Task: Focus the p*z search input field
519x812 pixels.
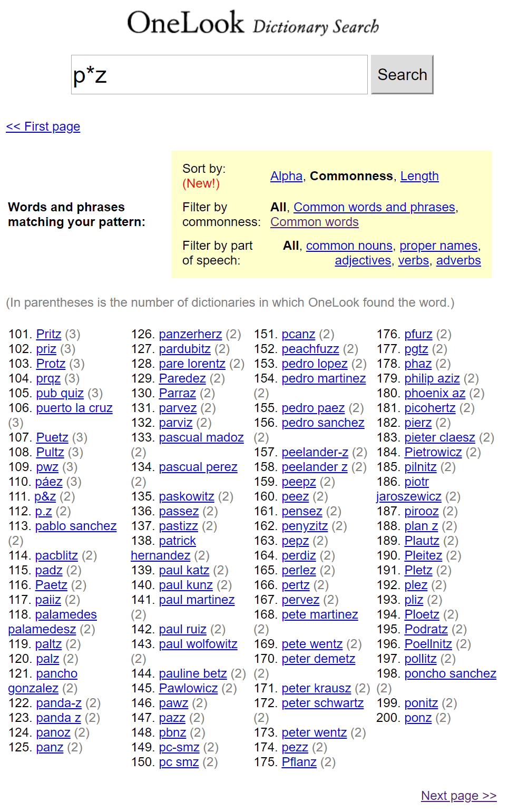Action: [219, 75]
